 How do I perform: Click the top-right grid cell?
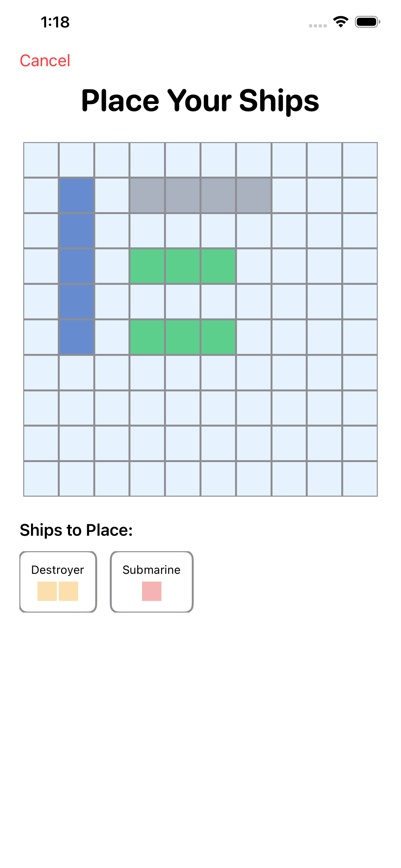pos(360,160)
